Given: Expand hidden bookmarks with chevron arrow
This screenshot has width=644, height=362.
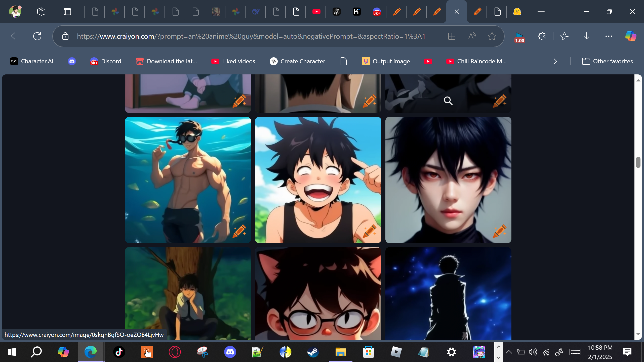Looking at the screenshot, I should point(555,61).
